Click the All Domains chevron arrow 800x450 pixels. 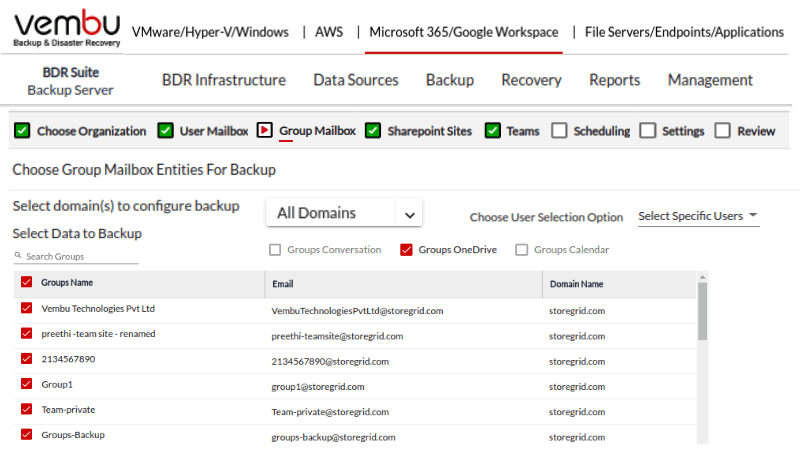pos(409,215)
